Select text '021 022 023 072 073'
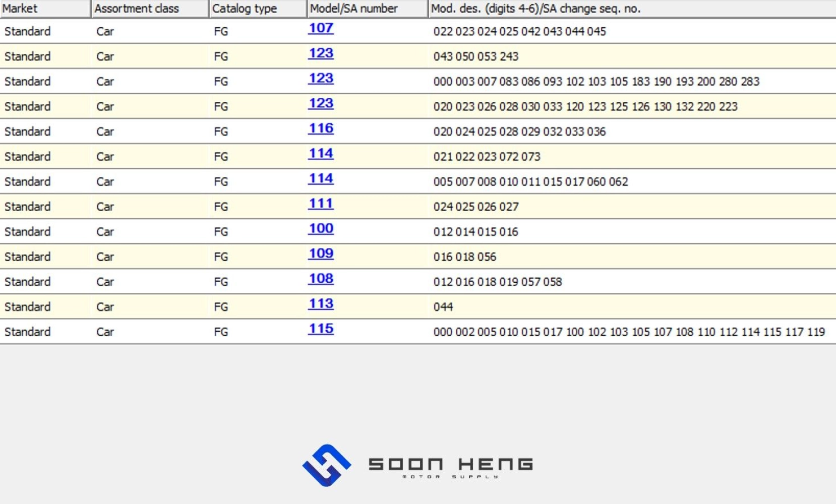 tap(487, 157)
